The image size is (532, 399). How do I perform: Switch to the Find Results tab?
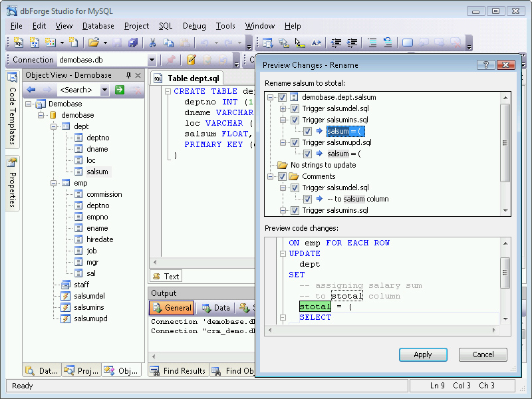click(178, 370)
